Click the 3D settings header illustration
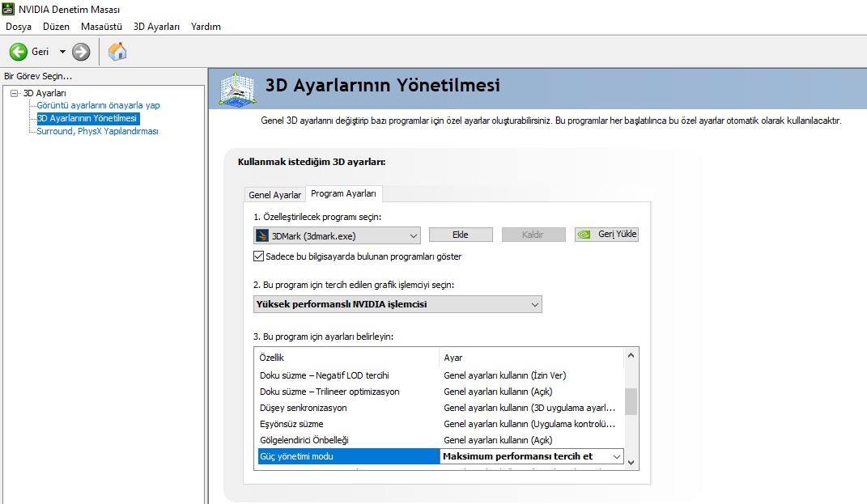This screenshot has width=867, height=504. coord(237,89)
